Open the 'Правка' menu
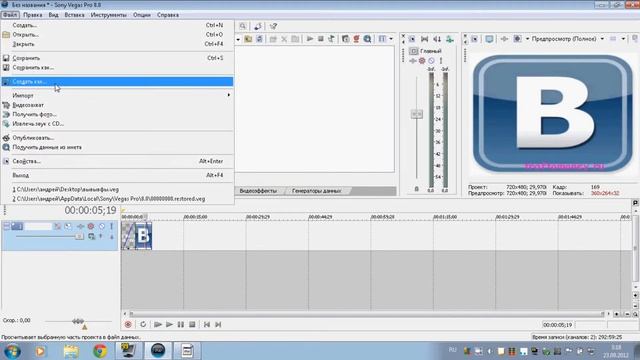The image size is (640, 360). coord(33,15)
